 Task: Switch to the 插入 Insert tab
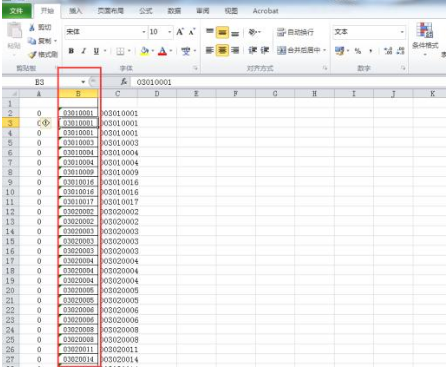(x=76, y=11)
